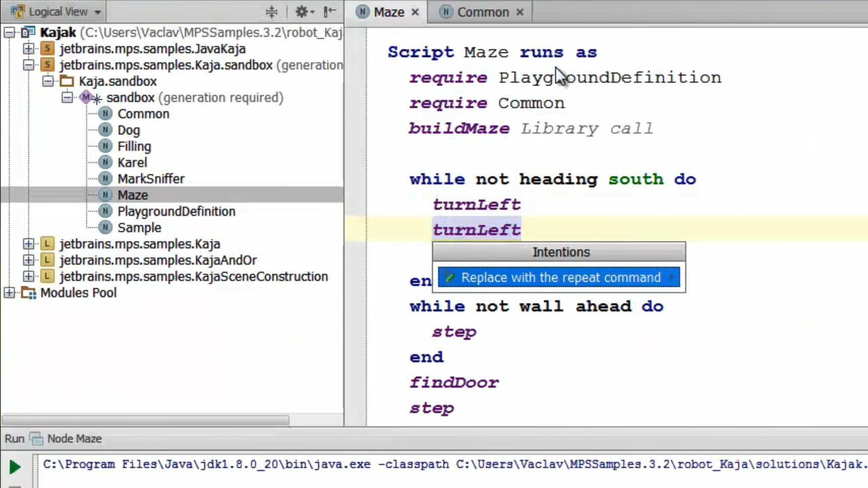868x488 pixels.
Task: Collapse the sandbox model node
Action: click(x=66, y=98)
